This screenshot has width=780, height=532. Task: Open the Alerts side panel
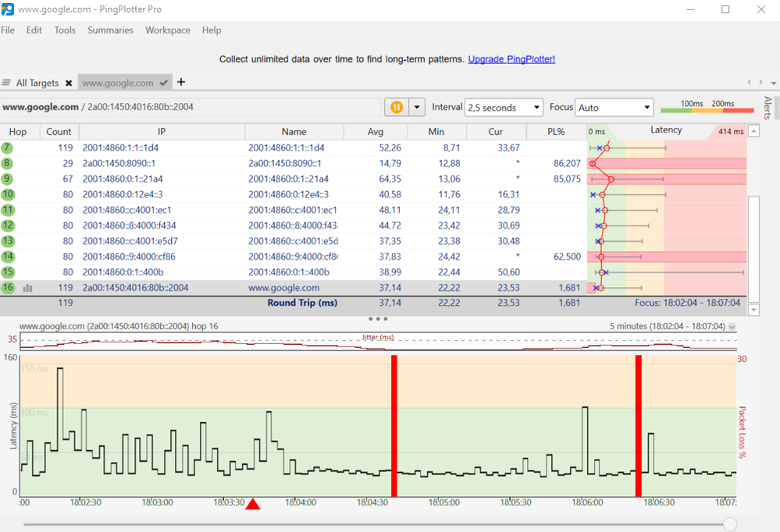pos(768,108)
